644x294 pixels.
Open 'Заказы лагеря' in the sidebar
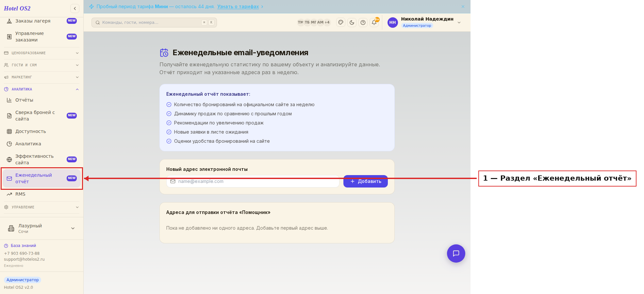click(41, 21)
